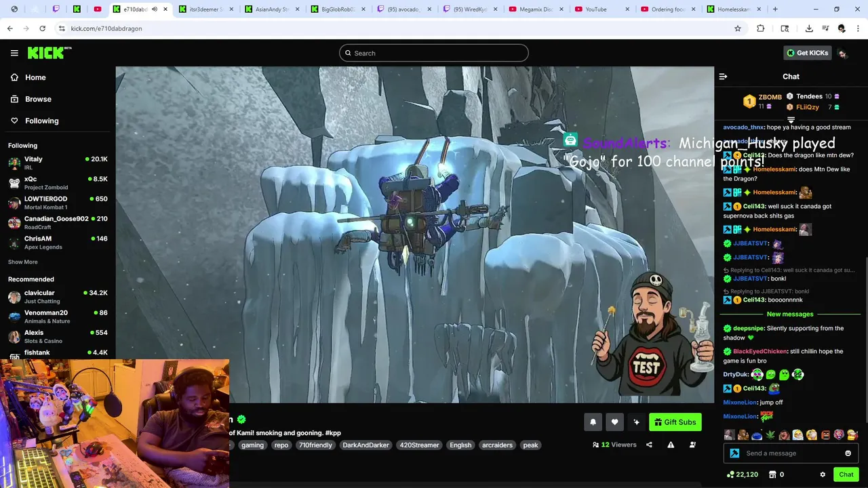Open the Kick hamburger sidebar menu

click(x=14, y=53)
